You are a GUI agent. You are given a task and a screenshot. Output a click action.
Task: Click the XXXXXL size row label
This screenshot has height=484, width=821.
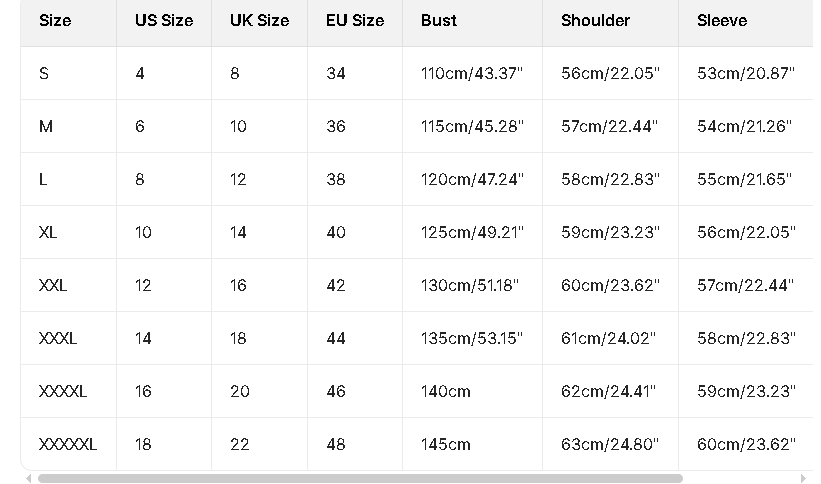pos(68,444)
